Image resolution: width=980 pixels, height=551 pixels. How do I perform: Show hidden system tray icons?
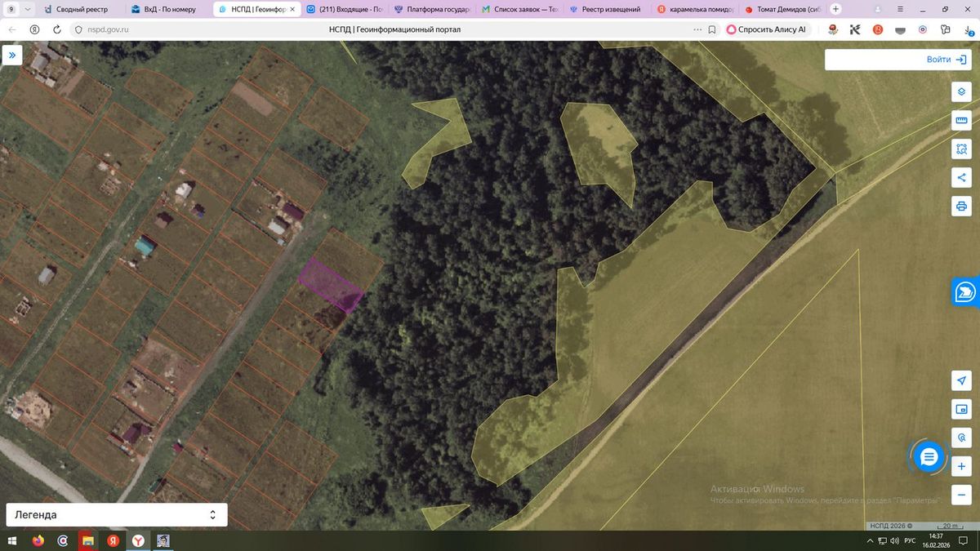(870, 541)
